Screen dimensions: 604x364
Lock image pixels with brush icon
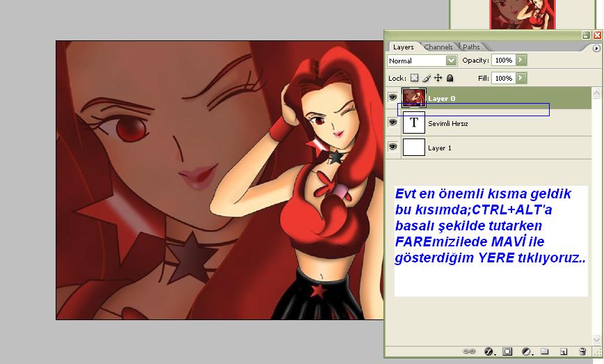pyautogui.click(x=427, y=79)
